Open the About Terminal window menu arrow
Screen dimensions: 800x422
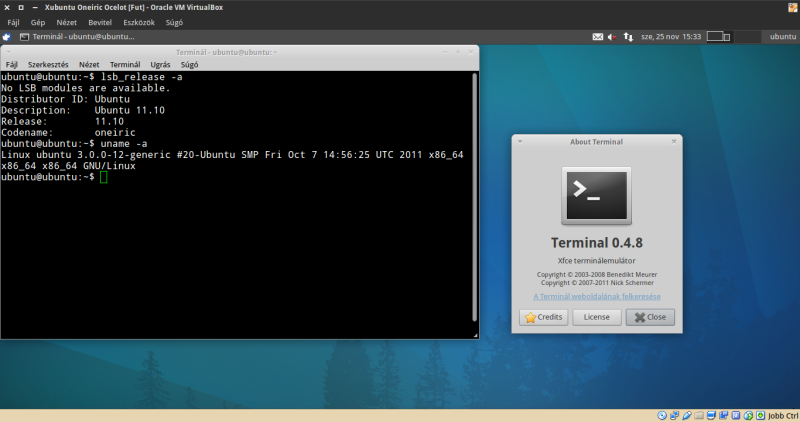coord(520,141)
